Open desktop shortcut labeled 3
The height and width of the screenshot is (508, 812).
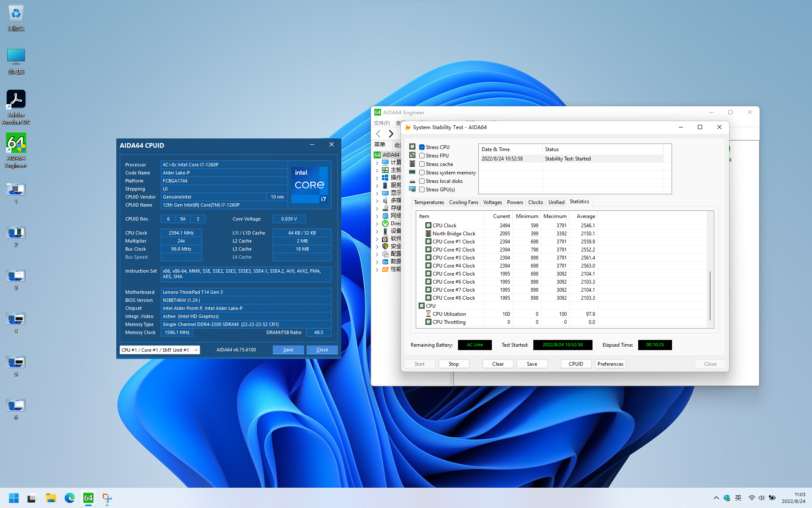(16, 279)
